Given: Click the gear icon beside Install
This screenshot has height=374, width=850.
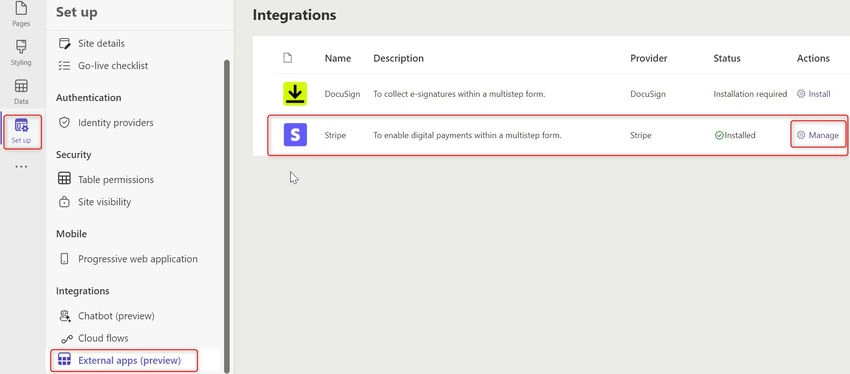Looking at the screenshot, I should pyautogui.click(x=801, y=94).
